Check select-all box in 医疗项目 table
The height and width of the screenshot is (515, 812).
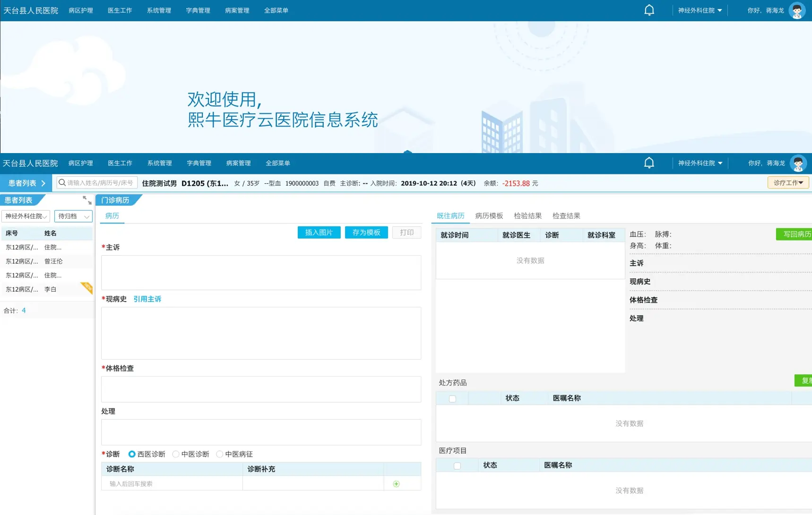coord(457,466)
